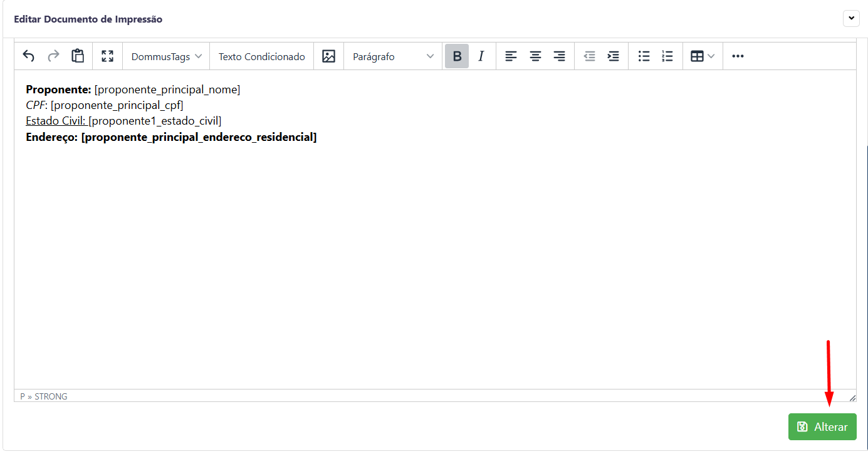
Task: Open the DommusTags dropdown
Action: (166, 56)
